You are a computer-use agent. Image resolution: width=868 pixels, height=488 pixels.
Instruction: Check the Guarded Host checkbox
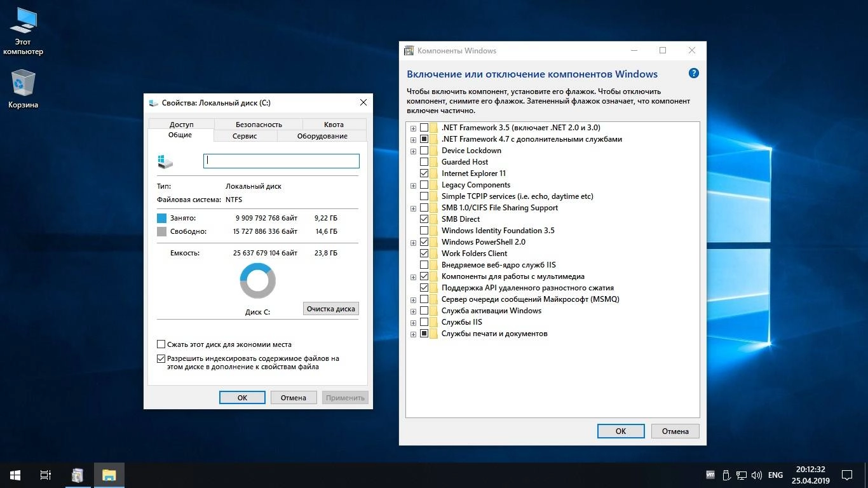point(424,162)
